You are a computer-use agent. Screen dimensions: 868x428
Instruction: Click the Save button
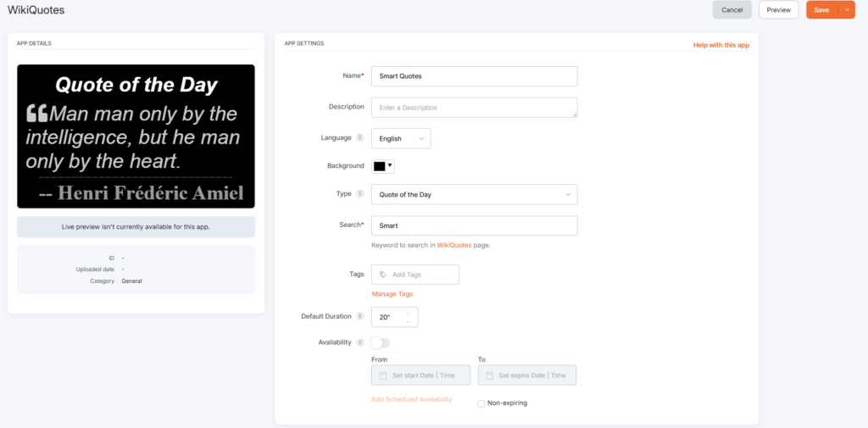point(822,10)
